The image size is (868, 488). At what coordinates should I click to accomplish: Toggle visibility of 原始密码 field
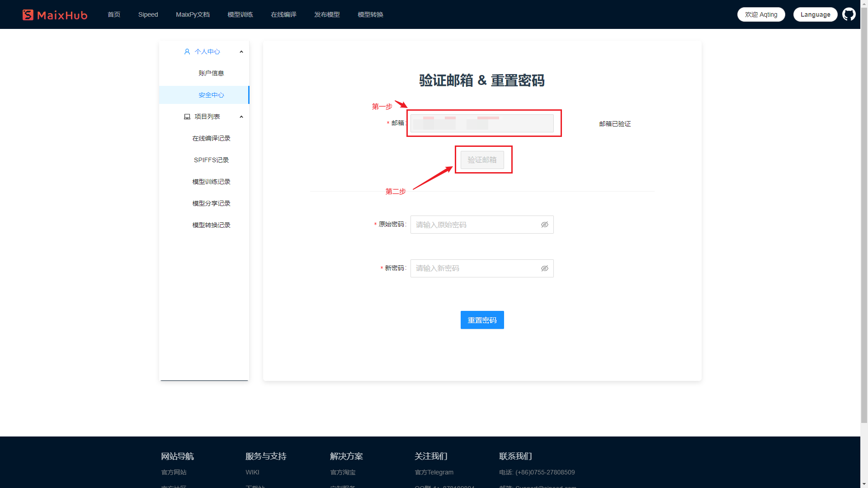(x=545, y=225)
